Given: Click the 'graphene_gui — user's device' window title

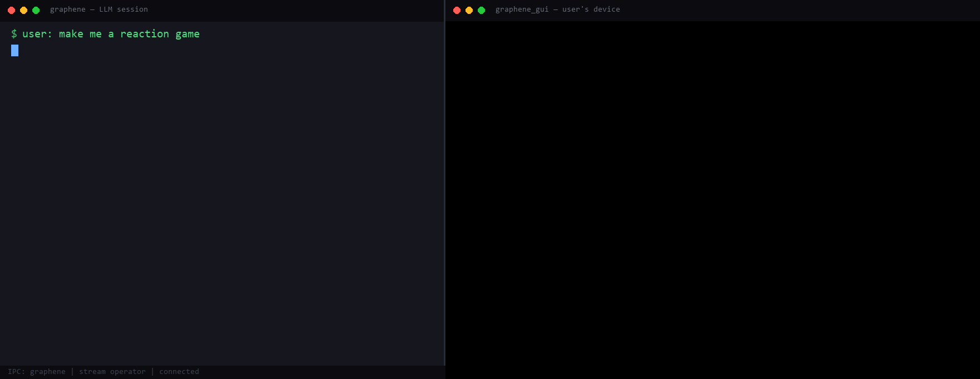Looking at the screenshot, I should [557, 9].
